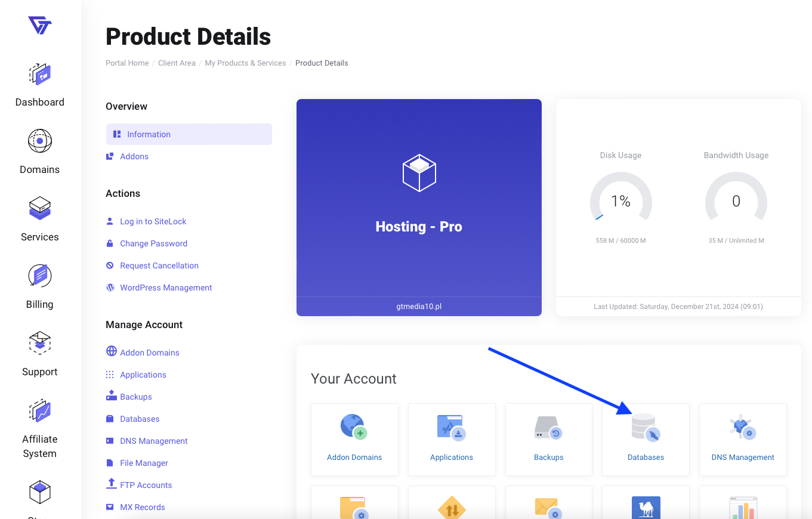Click the Addon Domains globe tile icon
The width and height of the screenshot is (812, 519).
pyautogui.click(x=353, y=427)
